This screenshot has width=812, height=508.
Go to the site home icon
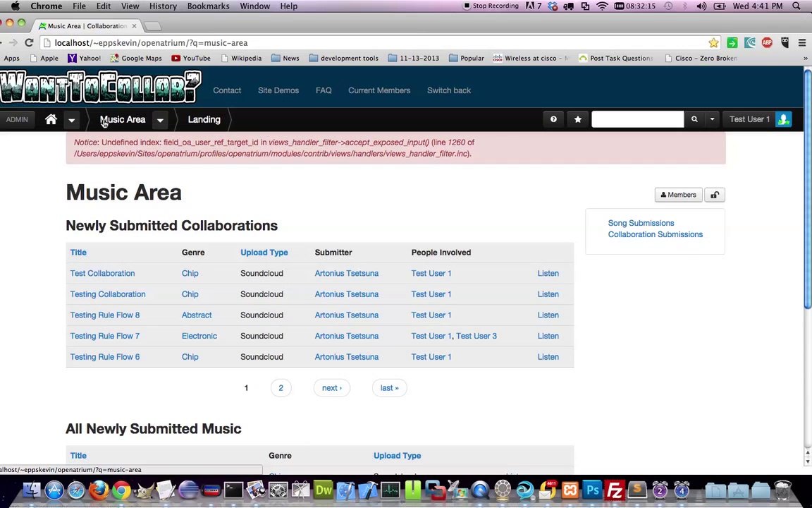point(51,119)
